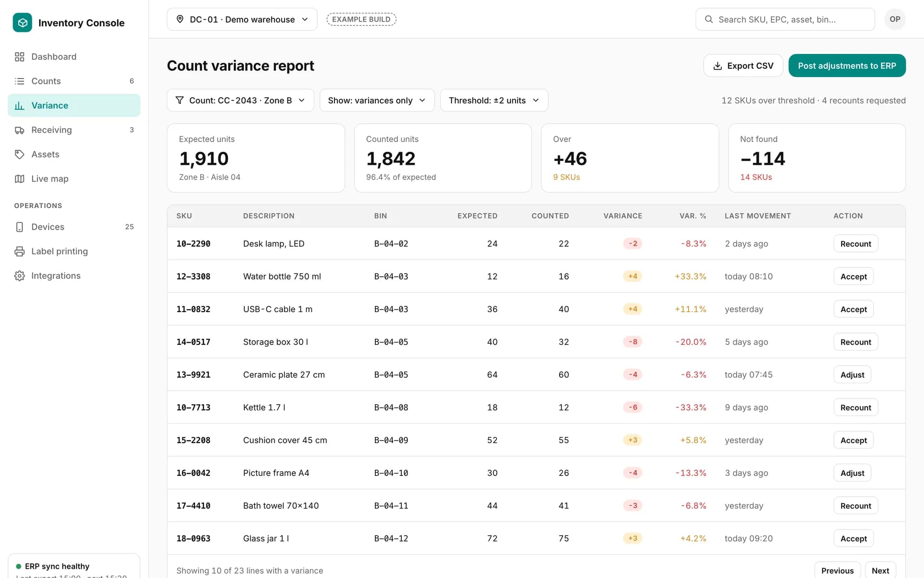Click the Inventory Console cube logo
Image resolution: width=924 pixels, height=578 pixels.
point(22,23)
